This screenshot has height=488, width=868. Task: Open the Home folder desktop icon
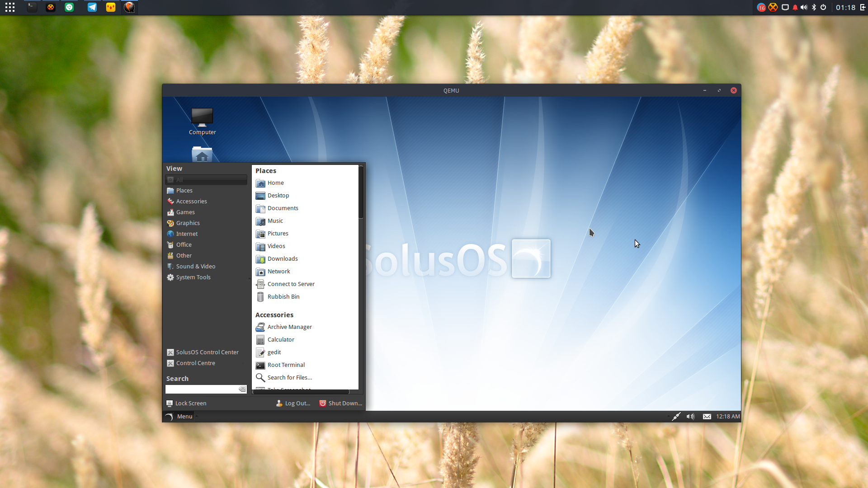click(202, 154)
